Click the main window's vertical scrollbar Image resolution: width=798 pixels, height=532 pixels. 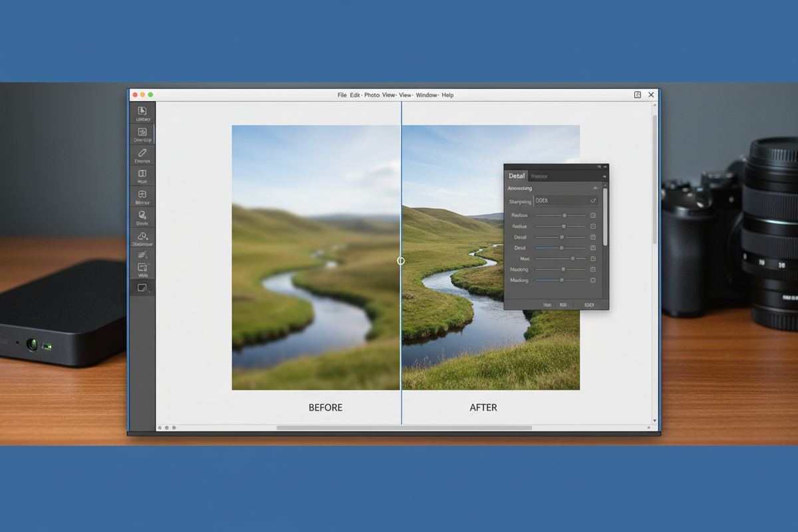(x=655, y=180)
